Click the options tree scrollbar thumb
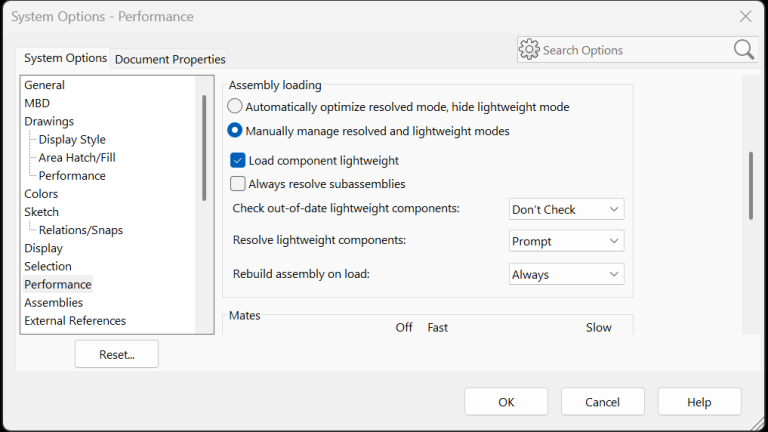 point(204,147)
